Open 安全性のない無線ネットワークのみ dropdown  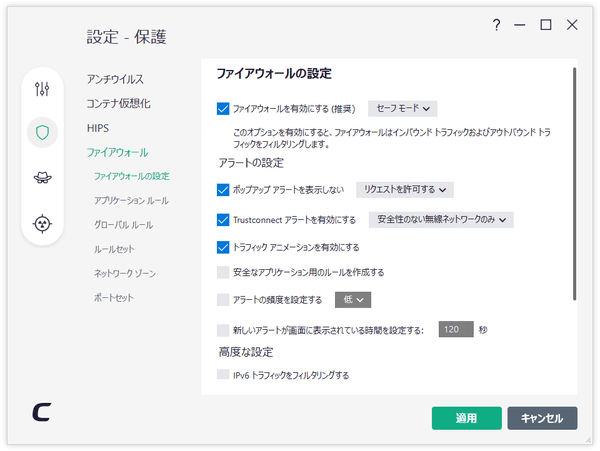pyautogui.click(x=441, y=220)
